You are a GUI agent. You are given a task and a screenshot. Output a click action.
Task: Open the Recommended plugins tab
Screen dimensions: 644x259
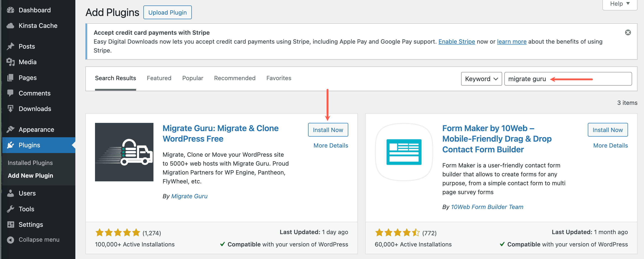point(235,78)
